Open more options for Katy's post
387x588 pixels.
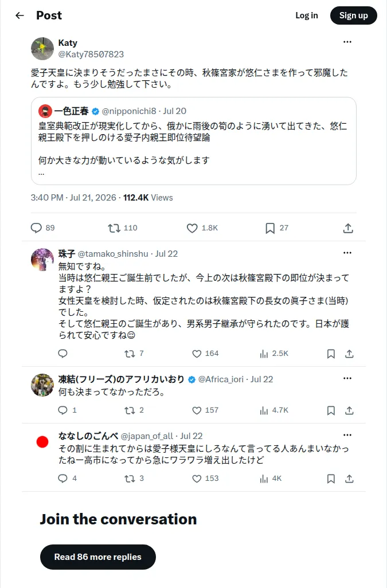tap(347, 42)
